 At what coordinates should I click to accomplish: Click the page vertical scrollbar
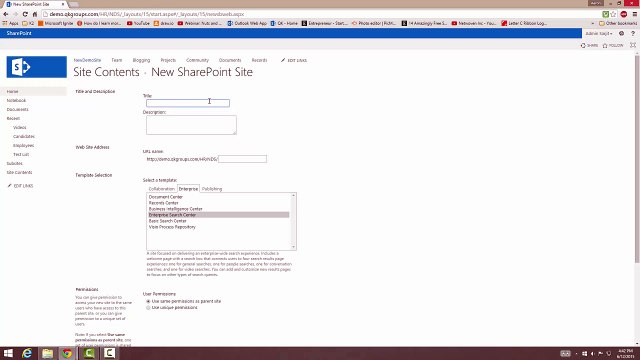tap(637, 159)
